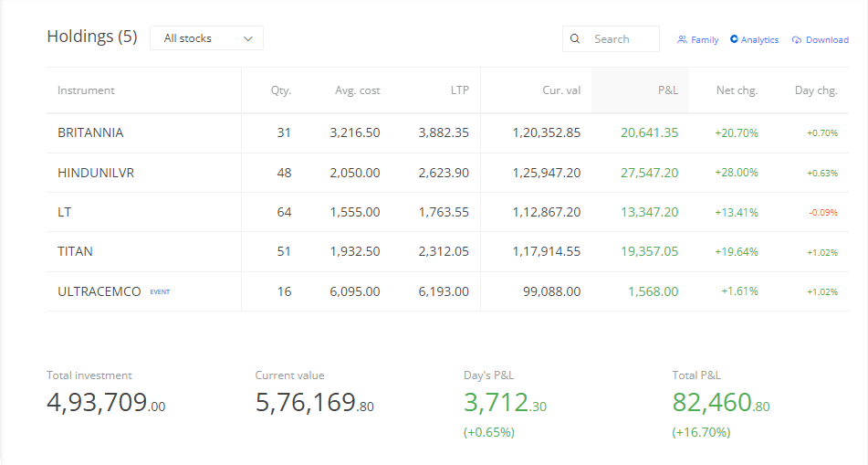This screenshot has width=868, height=465.
Task: Click LT day change -0.09%
Action: pos(823,213)
